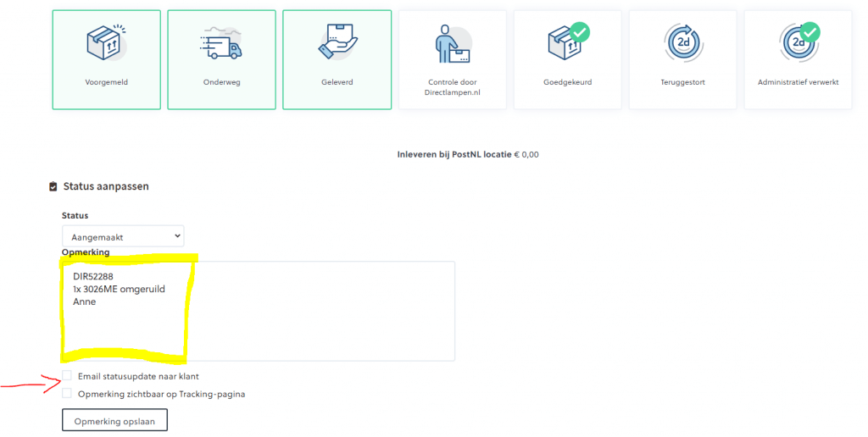The width and height of the screenshot is (868, 437).
Task: Select the Geleverd status card label
Action: tap(337, 83)
